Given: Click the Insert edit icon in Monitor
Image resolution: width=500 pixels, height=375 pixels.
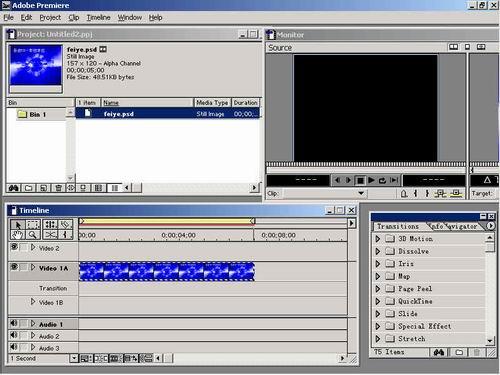Looking at the screenshot, I should point(441,193).
